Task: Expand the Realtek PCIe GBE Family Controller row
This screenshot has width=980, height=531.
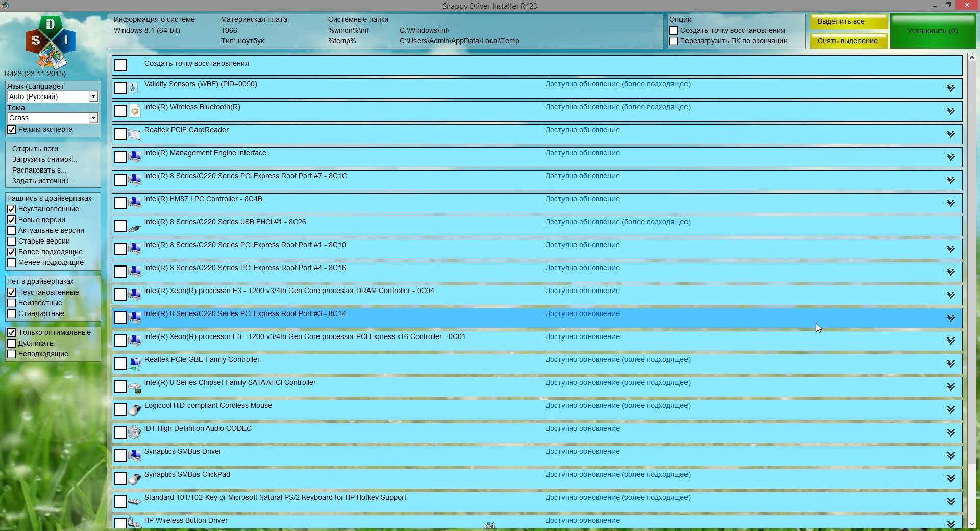Action: click(950, 364)
